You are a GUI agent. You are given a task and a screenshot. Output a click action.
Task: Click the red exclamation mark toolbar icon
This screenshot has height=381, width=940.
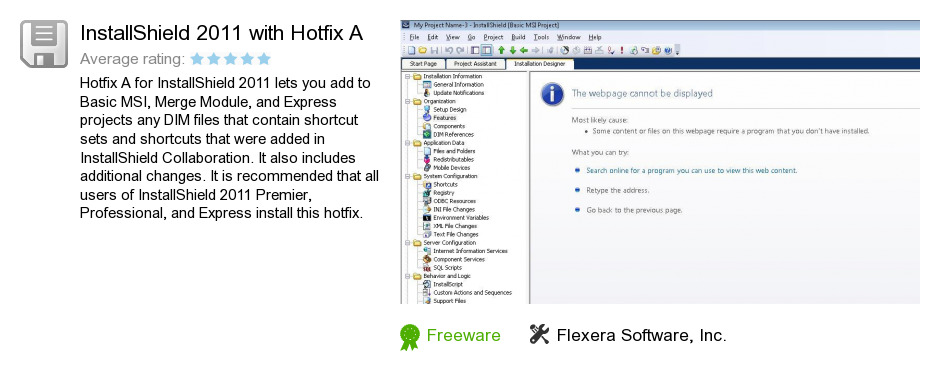[x=622, y=50]
